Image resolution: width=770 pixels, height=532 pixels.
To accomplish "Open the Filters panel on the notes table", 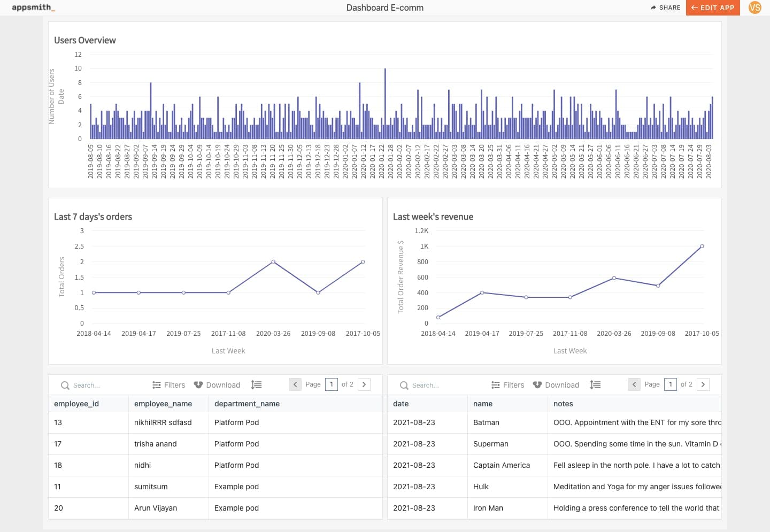I will pyautogui.click(x=507, y=384).
